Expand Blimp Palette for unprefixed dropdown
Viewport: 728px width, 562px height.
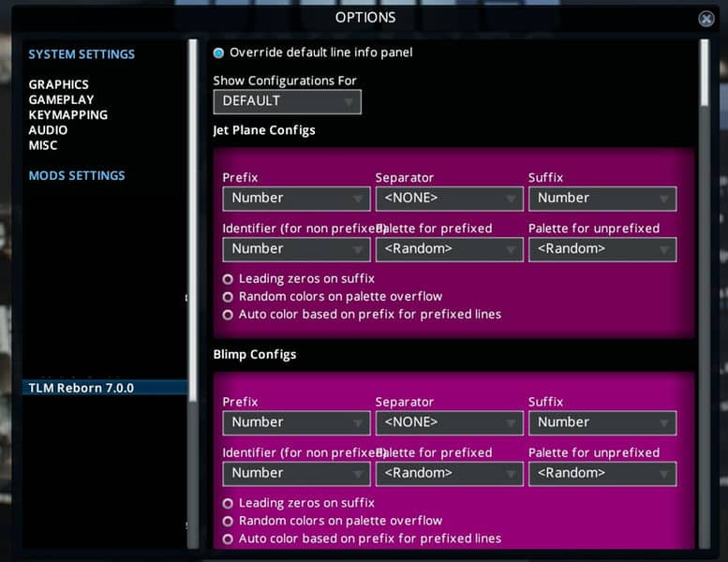tap(602, 473)
